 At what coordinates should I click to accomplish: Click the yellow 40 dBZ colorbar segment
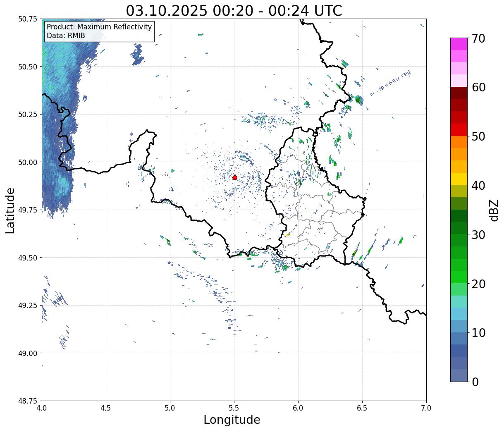coord(459,179)
